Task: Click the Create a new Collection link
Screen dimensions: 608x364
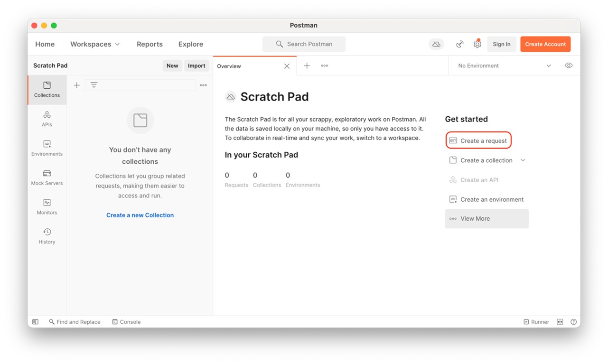Action: coord(140,215)
